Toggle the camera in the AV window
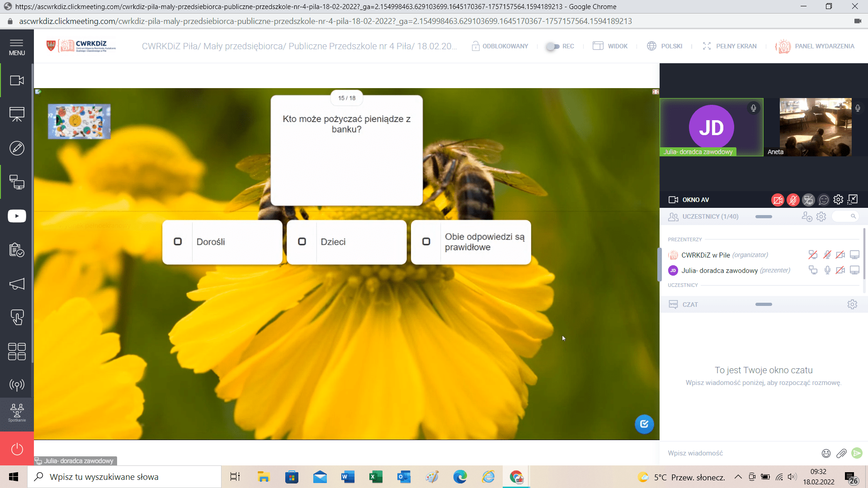Screen dimensions: 868x488 (x=778, y=200)
